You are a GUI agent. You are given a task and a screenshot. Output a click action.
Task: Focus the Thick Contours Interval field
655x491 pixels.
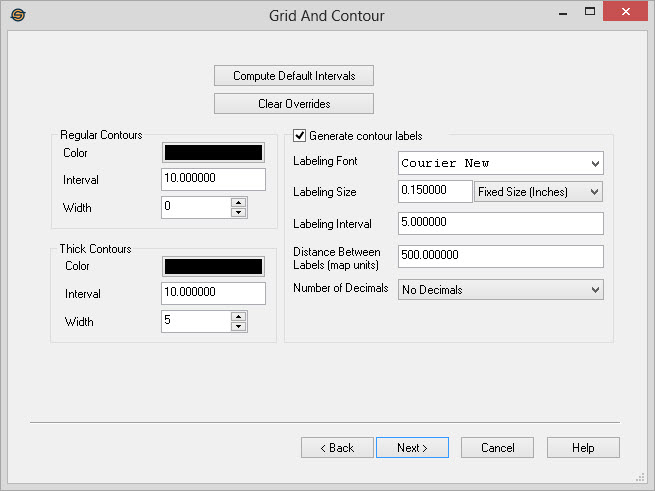pos(213,294)
